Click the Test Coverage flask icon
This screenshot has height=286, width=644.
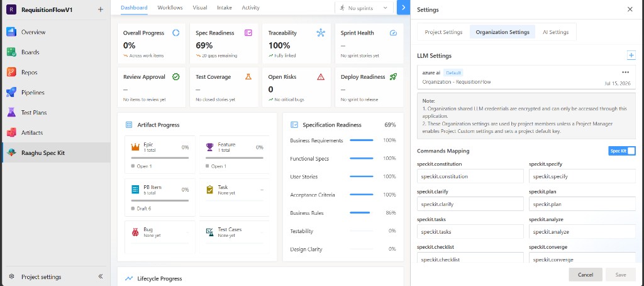tap(248, 77)
